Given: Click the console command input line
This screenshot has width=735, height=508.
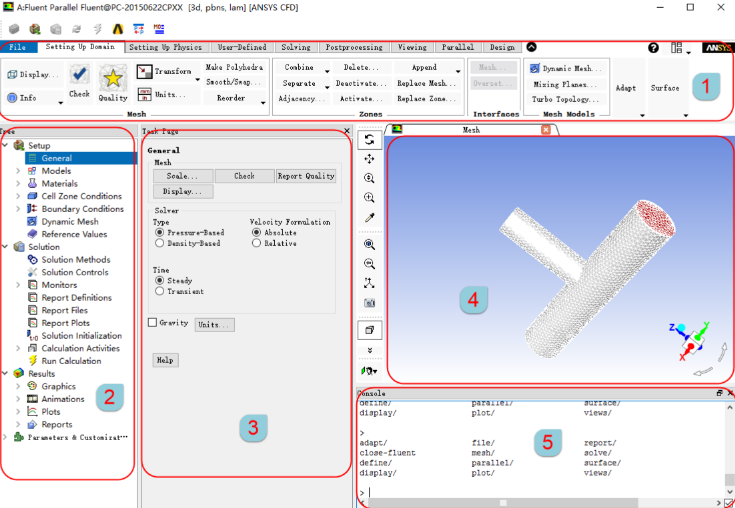Looking at the screenshot, I should tap(540, 493).
